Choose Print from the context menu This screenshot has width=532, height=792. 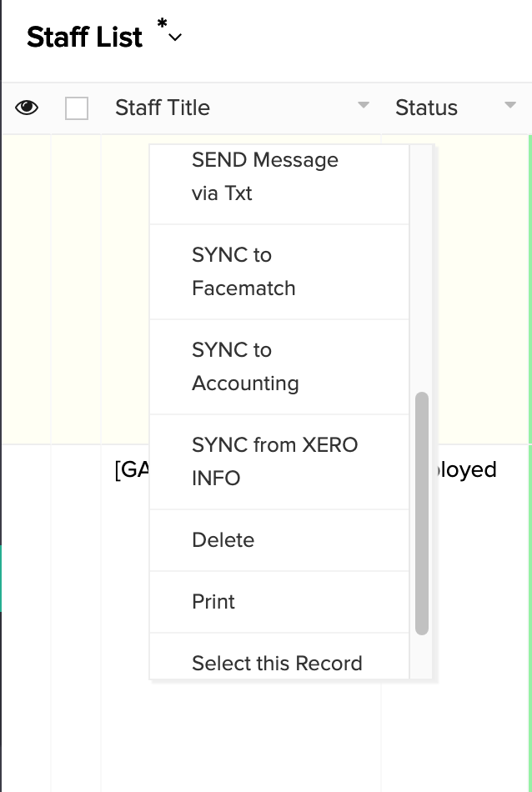(213, 602)
